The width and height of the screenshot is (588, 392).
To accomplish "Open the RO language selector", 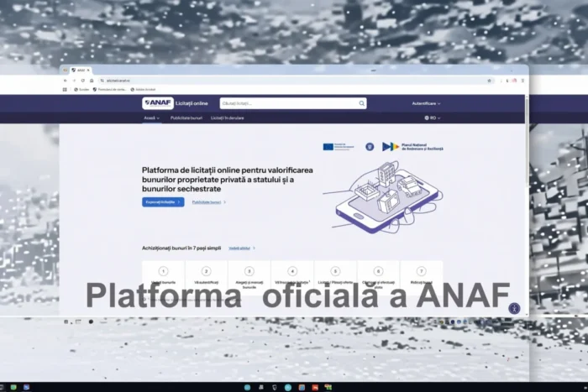I will click(433, 118).
